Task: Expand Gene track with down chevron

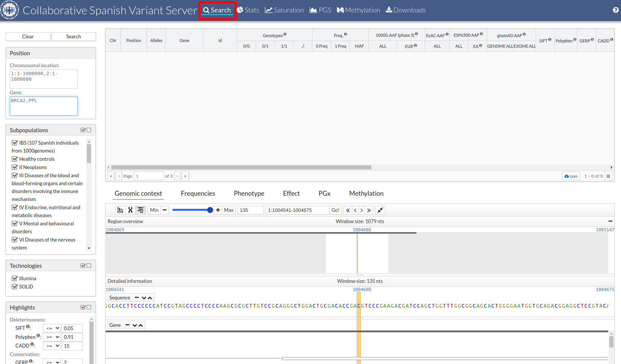Action: 135,325
